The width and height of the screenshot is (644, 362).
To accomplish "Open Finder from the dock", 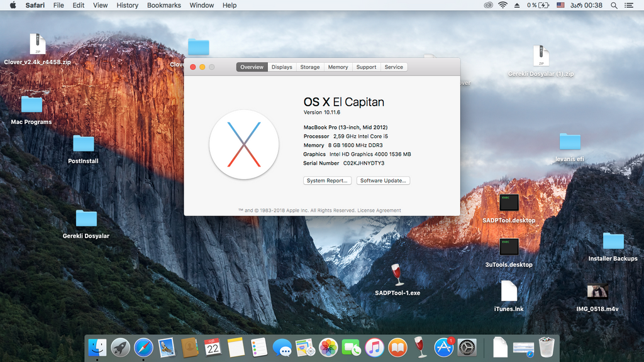I will pos(97,348).
